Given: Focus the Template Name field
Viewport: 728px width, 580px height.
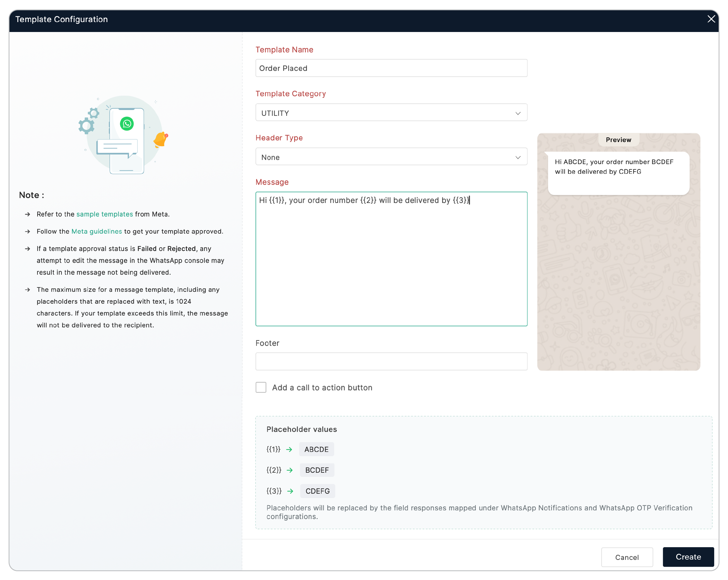Looking at the screenshot, I should (391, 68).
